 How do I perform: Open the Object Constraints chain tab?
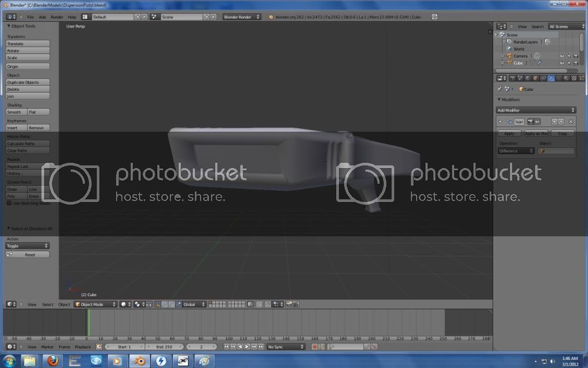[543, 78]
